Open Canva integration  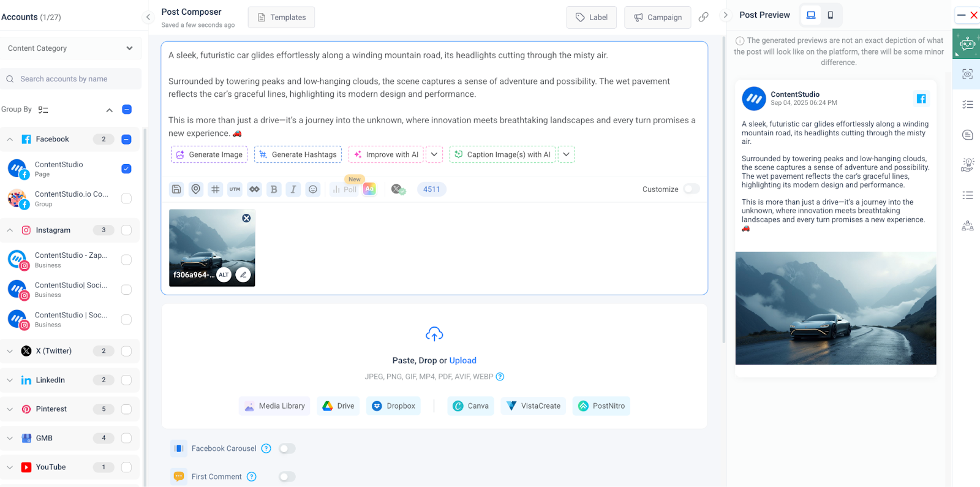pos(470,406)
